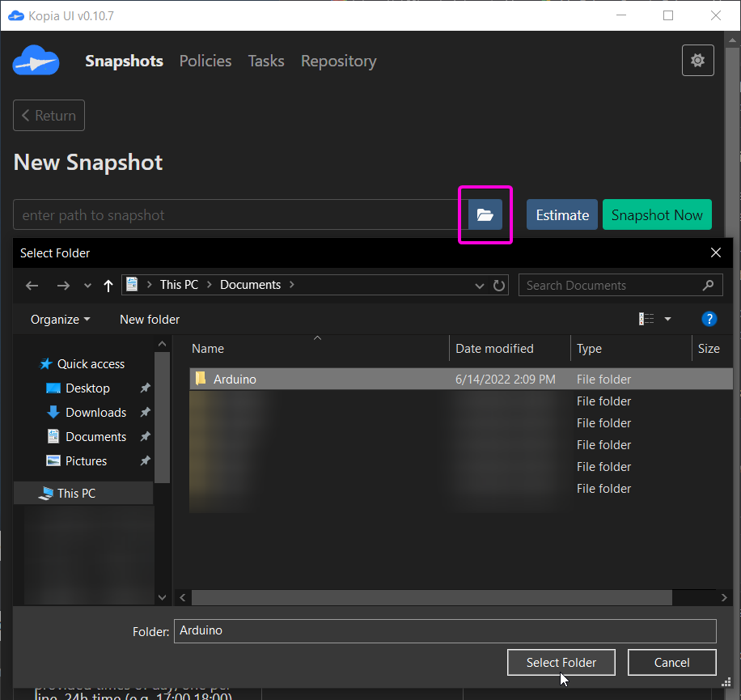Expand chevron after This PC breadcrumb
Screen dimensions: 741x700
point(209,285)
